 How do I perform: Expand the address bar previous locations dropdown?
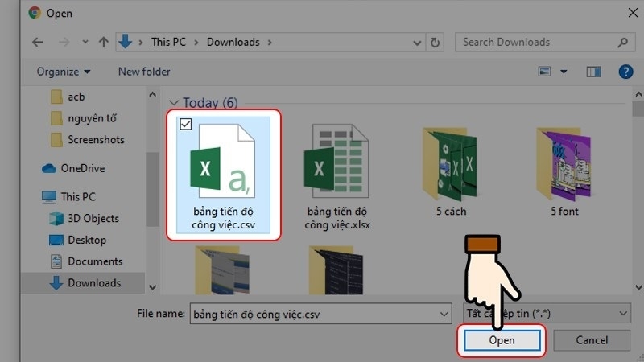coord(415,42)
